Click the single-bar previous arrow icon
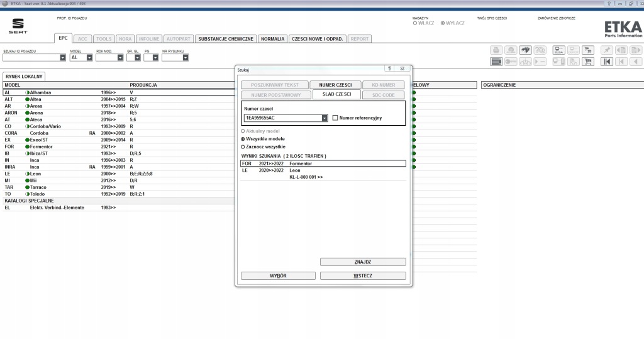This screenshot has width=644, height=339. coord(621,62)
